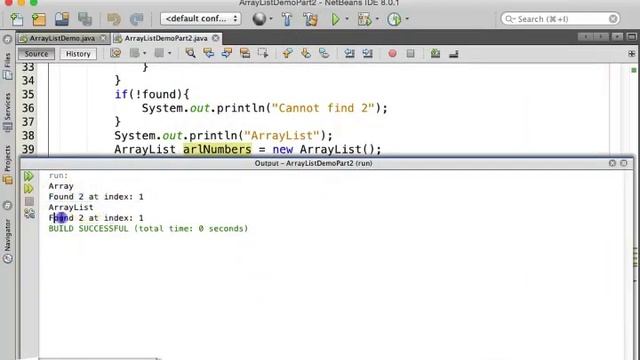Click the Stop square icon in Output
This screenshot has width=640, height=360.
(x=29, y=201)
